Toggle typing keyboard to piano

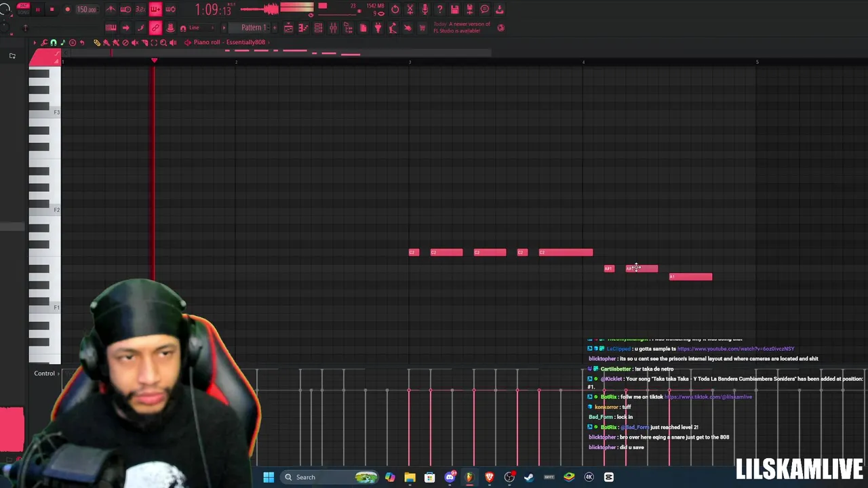pyautogui.click(x=111, y=28)
